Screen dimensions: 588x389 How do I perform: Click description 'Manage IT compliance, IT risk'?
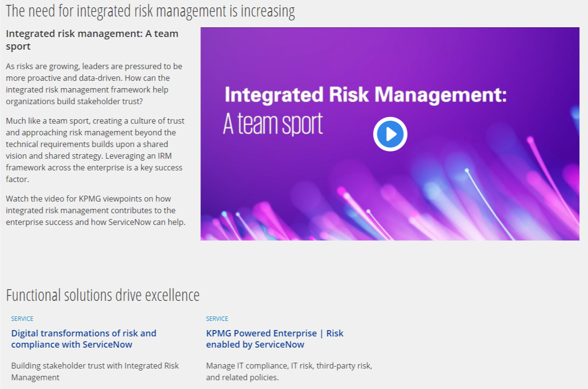tap(289, 371)
